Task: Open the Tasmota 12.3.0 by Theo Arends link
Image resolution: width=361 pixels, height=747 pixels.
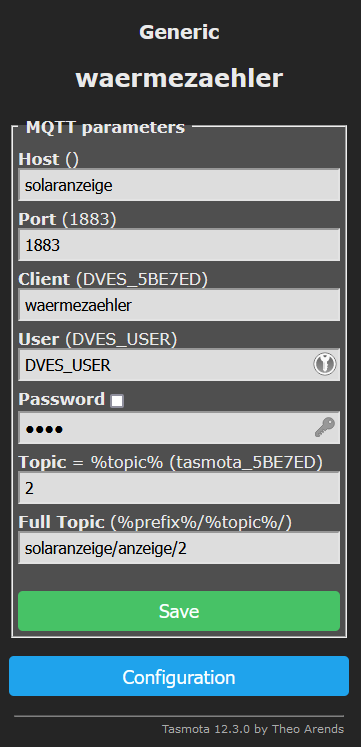Action: (x=253, y=729)
